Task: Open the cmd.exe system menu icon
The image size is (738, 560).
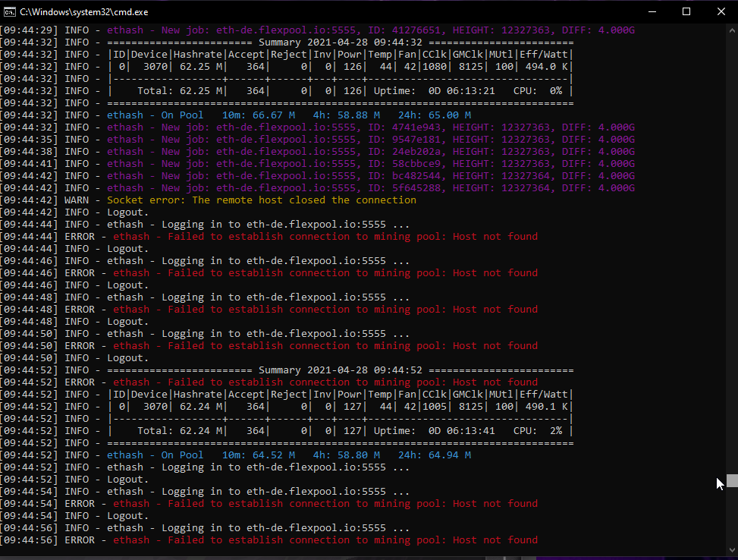Action: tap(9, 12)
